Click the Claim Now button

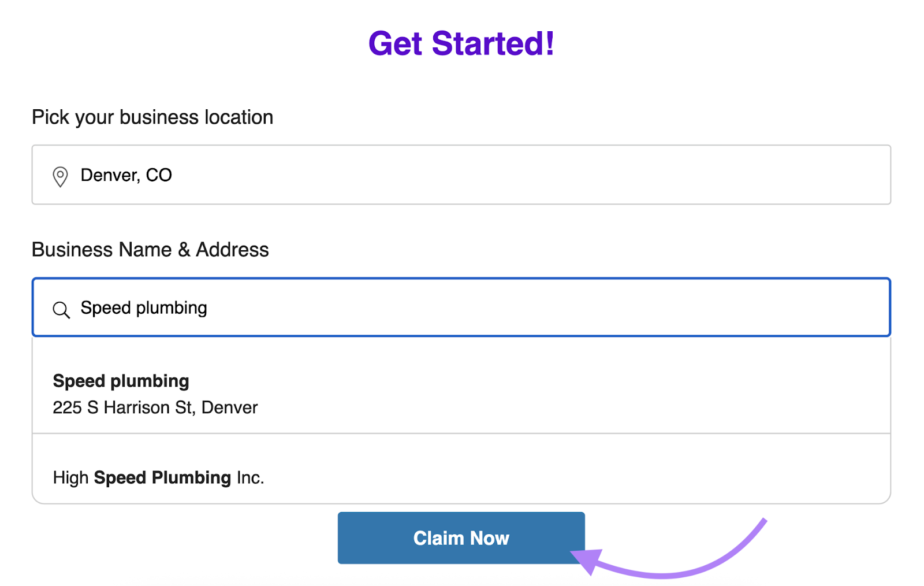[x=460, y=537]
